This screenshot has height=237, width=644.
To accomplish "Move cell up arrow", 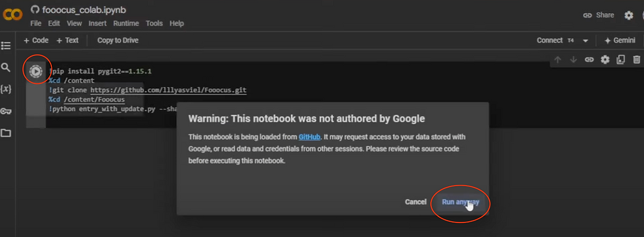I will 557,60.
